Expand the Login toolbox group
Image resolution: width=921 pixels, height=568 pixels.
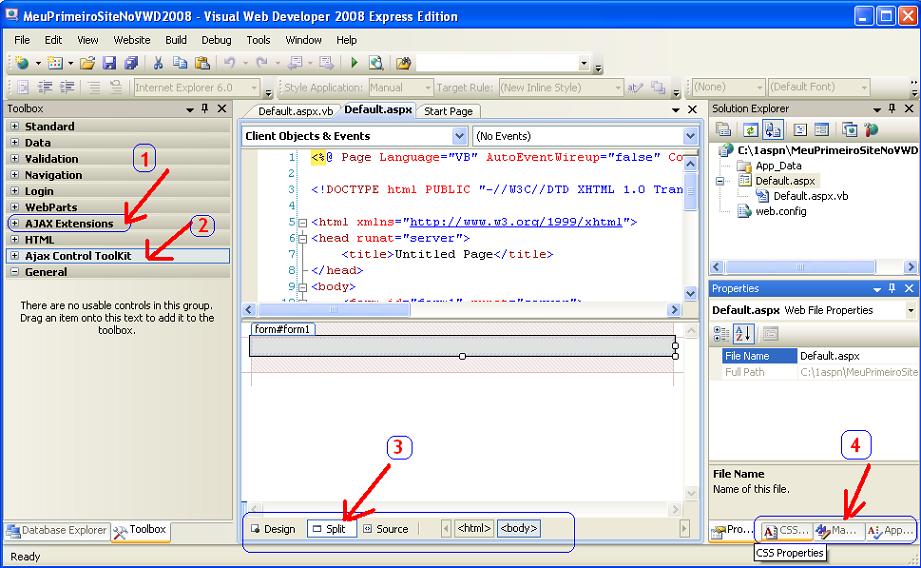(x=15, y=191)
